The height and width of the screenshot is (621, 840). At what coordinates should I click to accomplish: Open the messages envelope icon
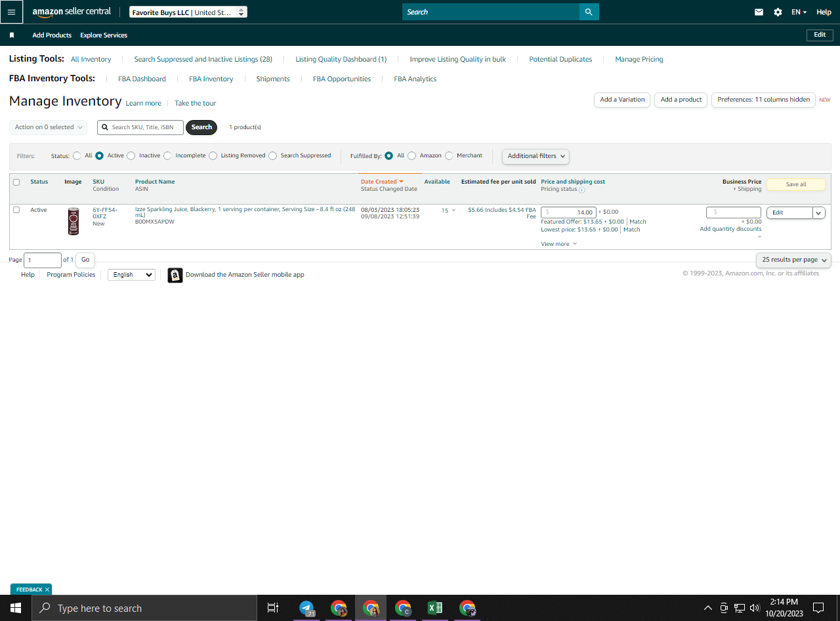(759, 12)
